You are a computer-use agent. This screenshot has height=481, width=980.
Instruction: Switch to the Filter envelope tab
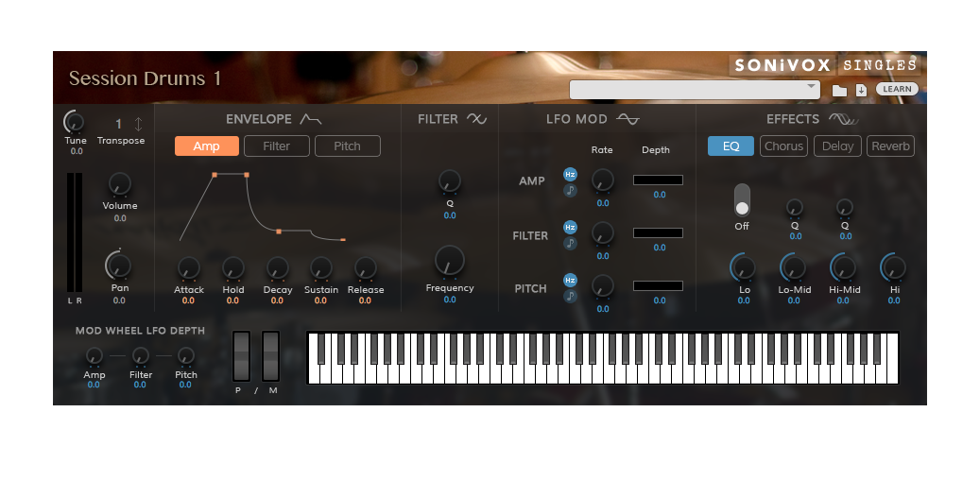coord(276,146)
